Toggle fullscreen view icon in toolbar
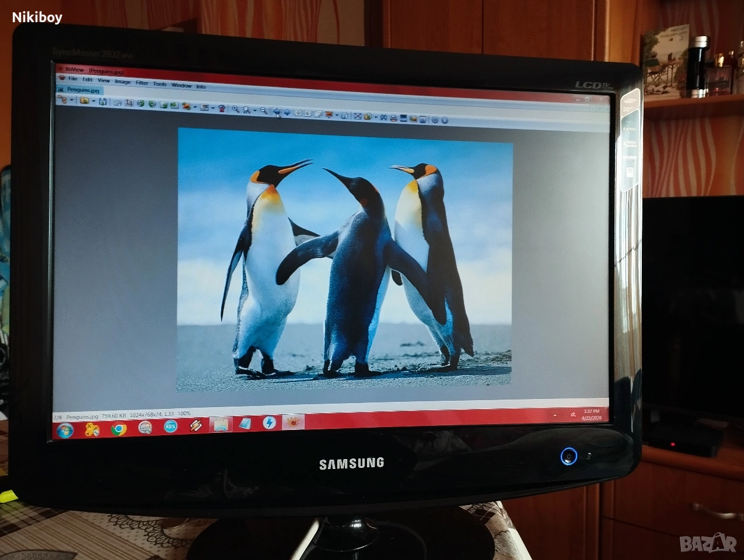Screen dimensions: 744x560 pos(358,116)
